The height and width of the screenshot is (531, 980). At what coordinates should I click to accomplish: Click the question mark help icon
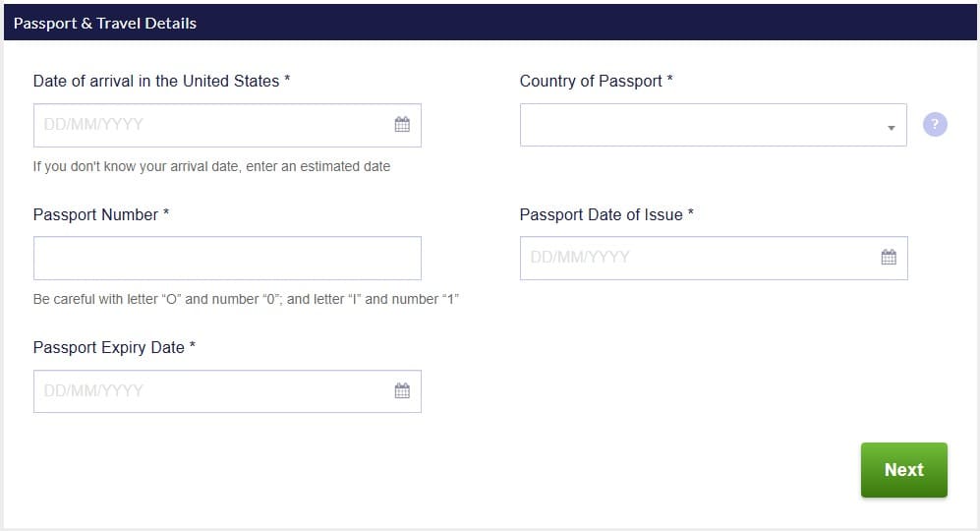click(x=935, y=125)
